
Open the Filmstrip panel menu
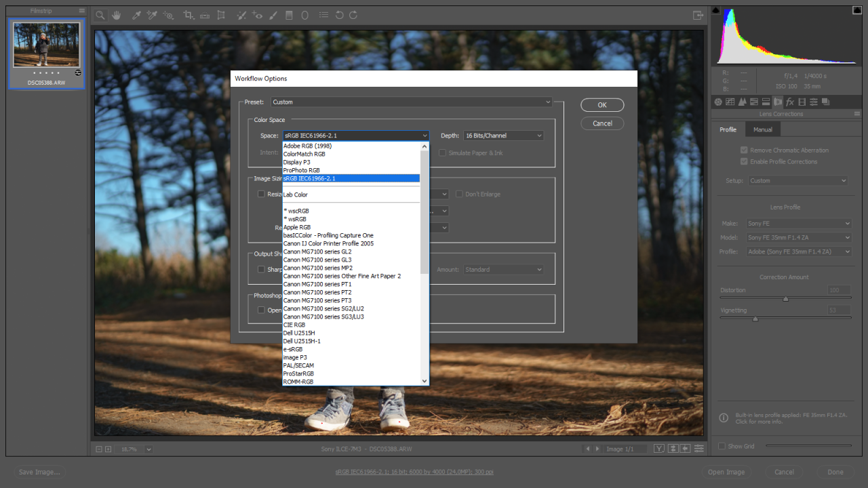pos(82,11)
